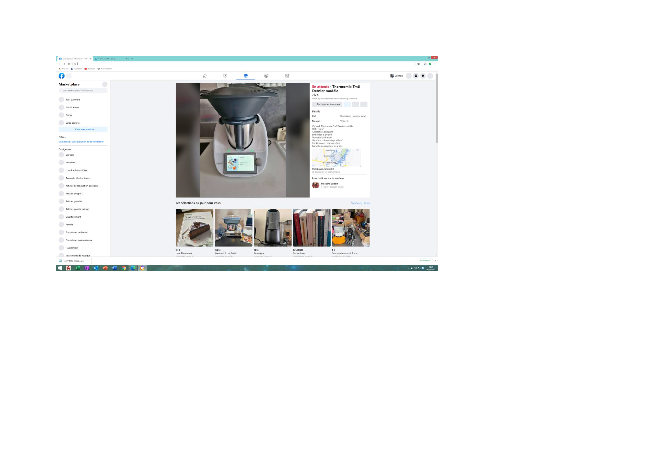Image resolution: width=668 pixels, height=472 pixels.
Task: Open the row of books listing
Action: [x=312, y=227]
